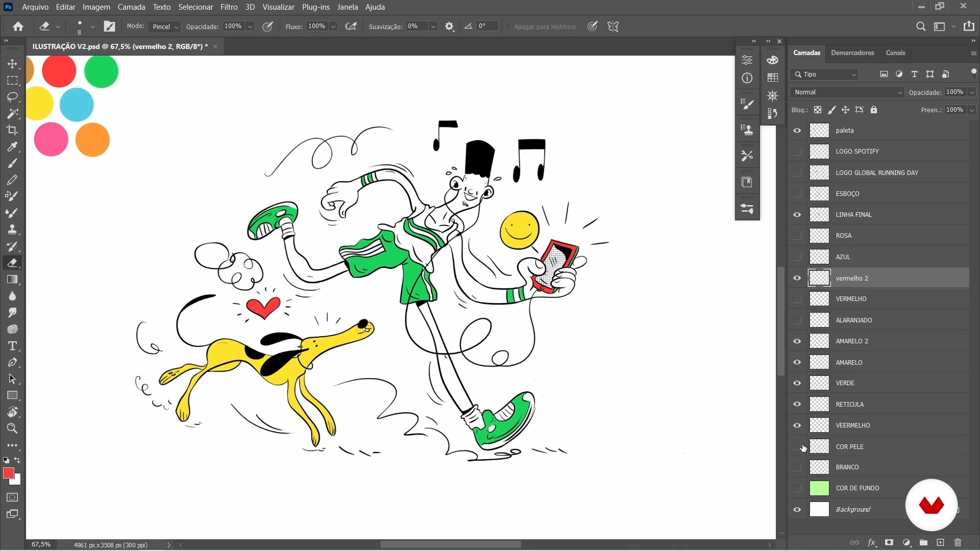980x551 pixels.
Task: Open the brush preset picker dropdown
Action: coord(93,27)
